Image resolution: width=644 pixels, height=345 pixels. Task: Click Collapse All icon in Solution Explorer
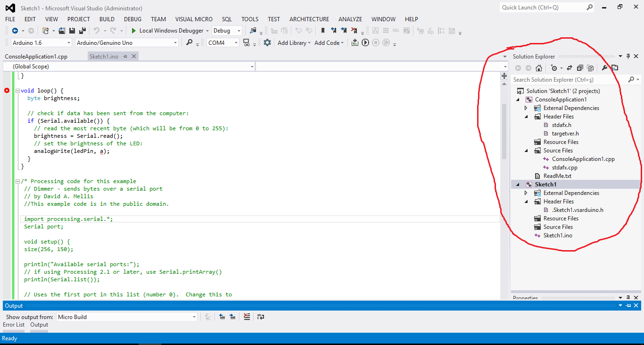(x=580, y=68)
